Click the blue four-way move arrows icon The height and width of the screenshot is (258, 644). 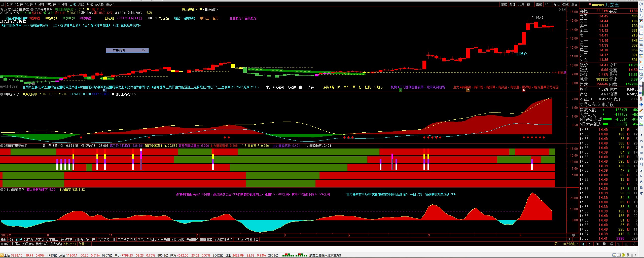coord(641,105)
